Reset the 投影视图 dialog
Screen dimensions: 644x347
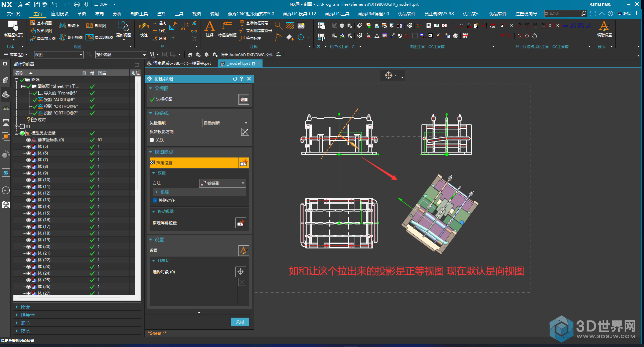235,79
